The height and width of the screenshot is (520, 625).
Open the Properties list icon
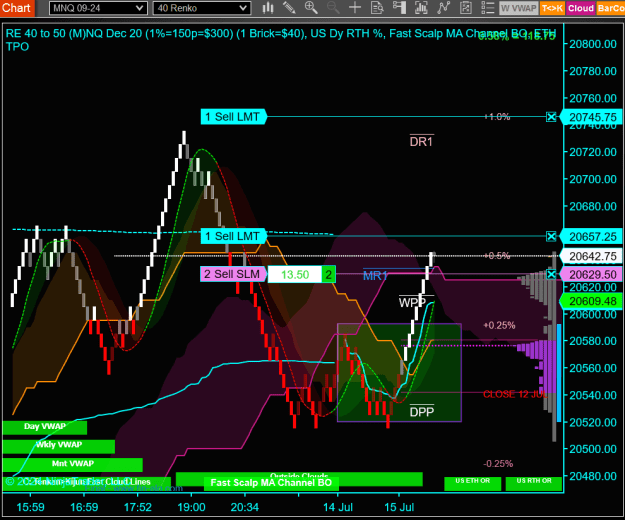[487, 8]
